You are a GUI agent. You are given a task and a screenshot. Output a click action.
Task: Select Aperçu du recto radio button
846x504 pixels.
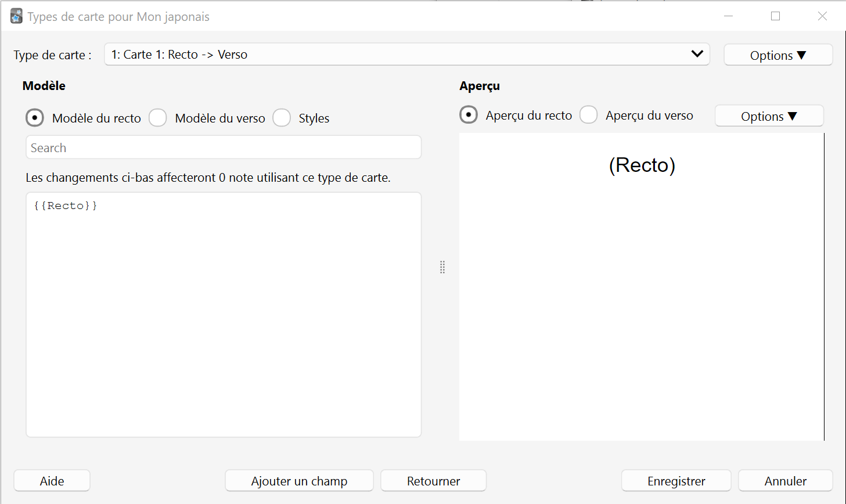coord(469,115)
